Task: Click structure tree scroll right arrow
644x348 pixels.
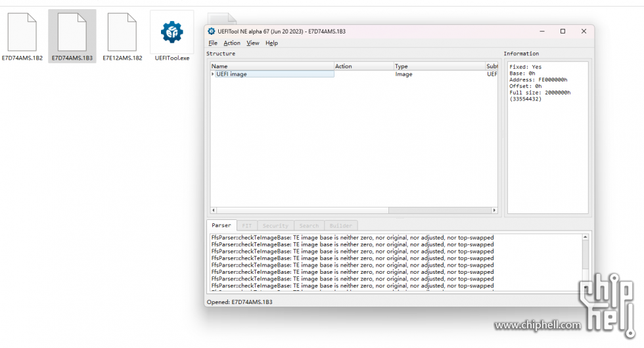Action: tap(494, 210)
